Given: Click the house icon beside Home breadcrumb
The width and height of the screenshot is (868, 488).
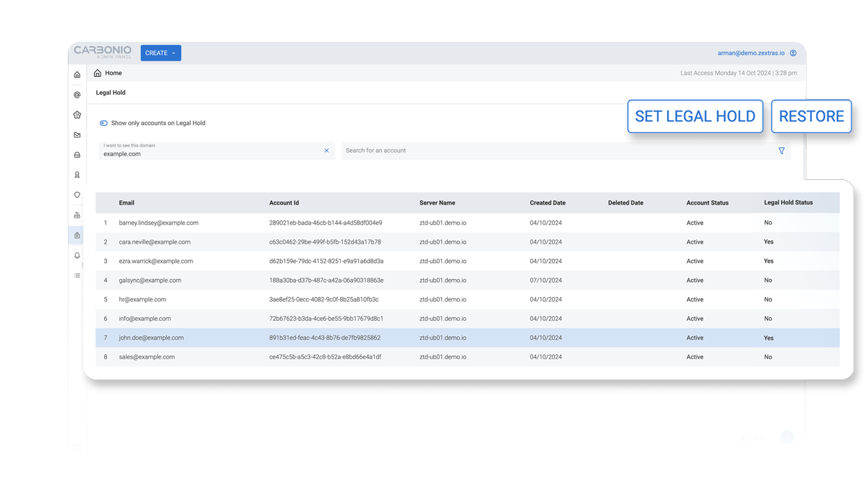Looking at the screenshot, I should pos(98,73).
